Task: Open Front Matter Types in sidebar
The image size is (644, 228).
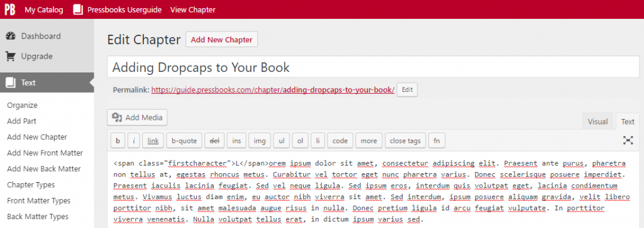Action: [38, 201]
